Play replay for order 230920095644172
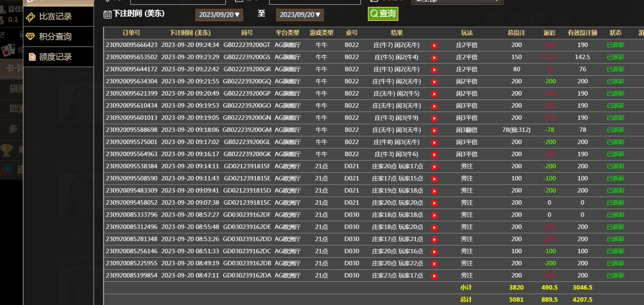Image resolution: width=644 pixels, height=305 pixels. 434,70
